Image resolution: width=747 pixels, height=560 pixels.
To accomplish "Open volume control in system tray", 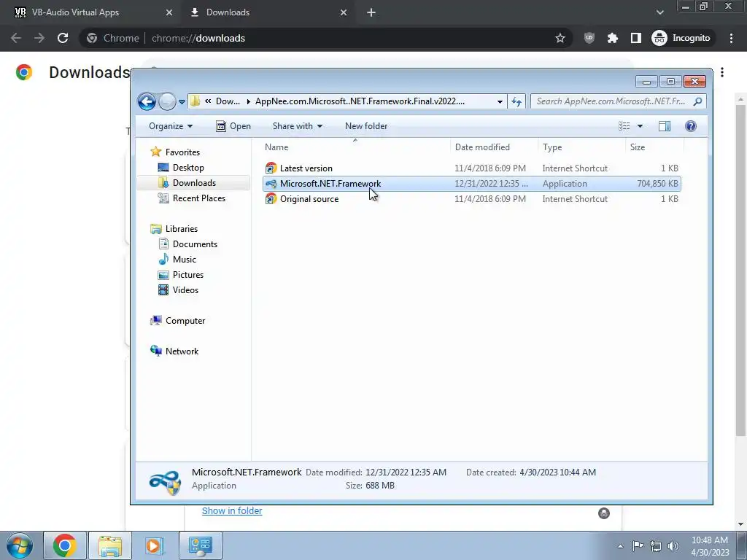I will tap(673, 546).
